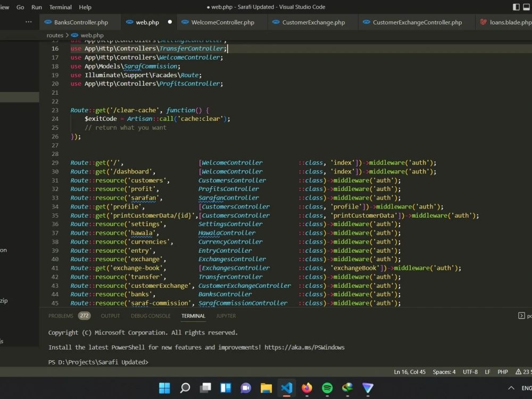The image size is (532, 399).
Task: Click routes breadcrumb folder
Action: 55,35
